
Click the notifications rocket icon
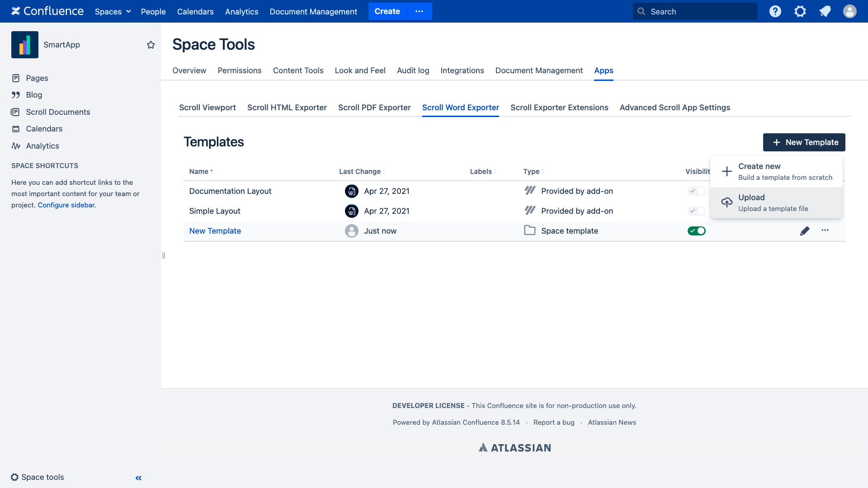(825, 11)
